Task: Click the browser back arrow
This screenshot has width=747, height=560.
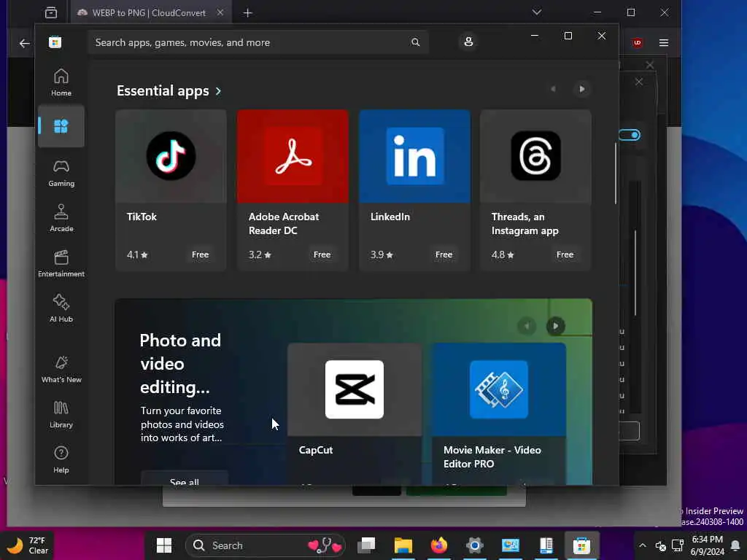Action: click(24, 43)
